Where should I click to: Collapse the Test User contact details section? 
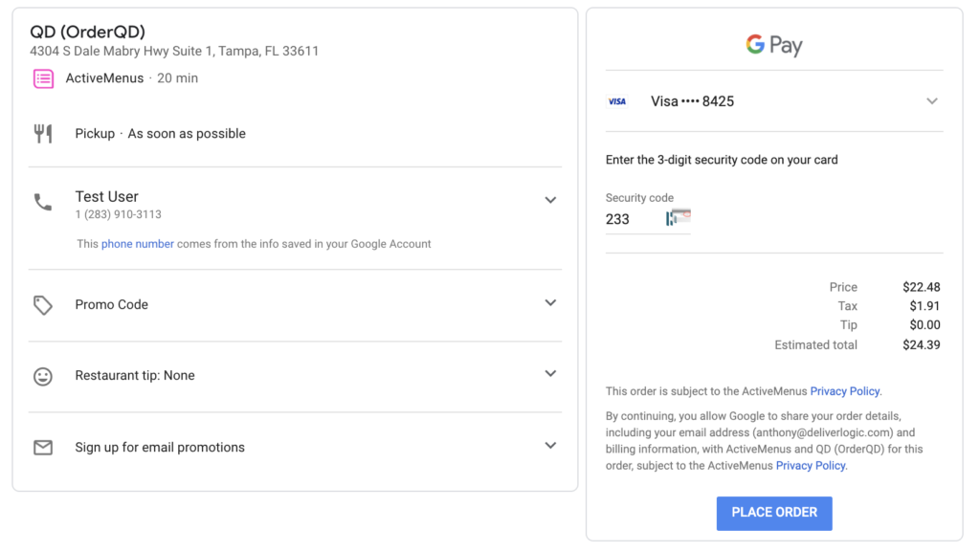(x=550, y=199)
